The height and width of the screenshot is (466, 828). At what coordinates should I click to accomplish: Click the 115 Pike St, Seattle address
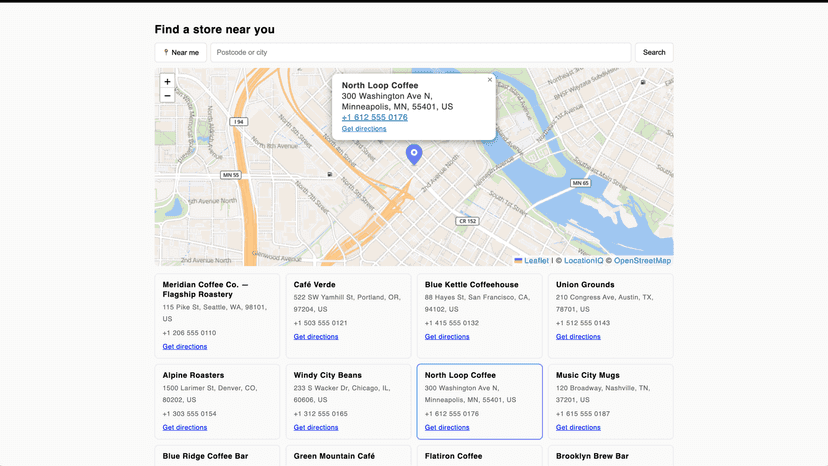click(214, 313)
